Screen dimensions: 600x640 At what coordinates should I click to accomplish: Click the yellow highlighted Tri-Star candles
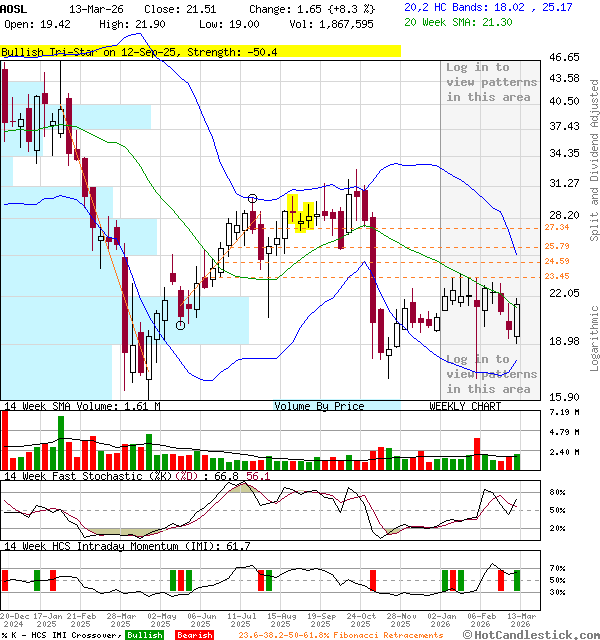pyautogui.click(x=302, y=213)
